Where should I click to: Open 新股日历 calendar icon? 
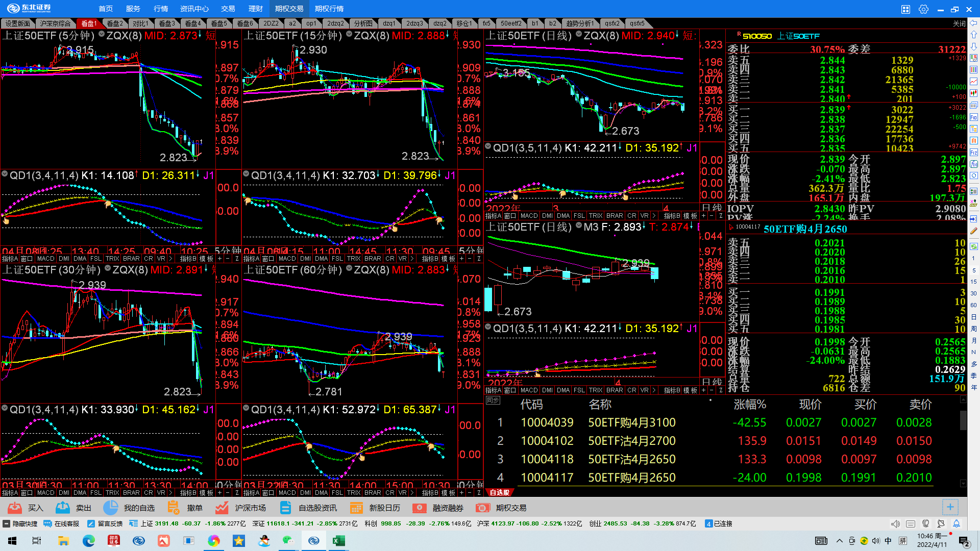click(x=356, y=508)
